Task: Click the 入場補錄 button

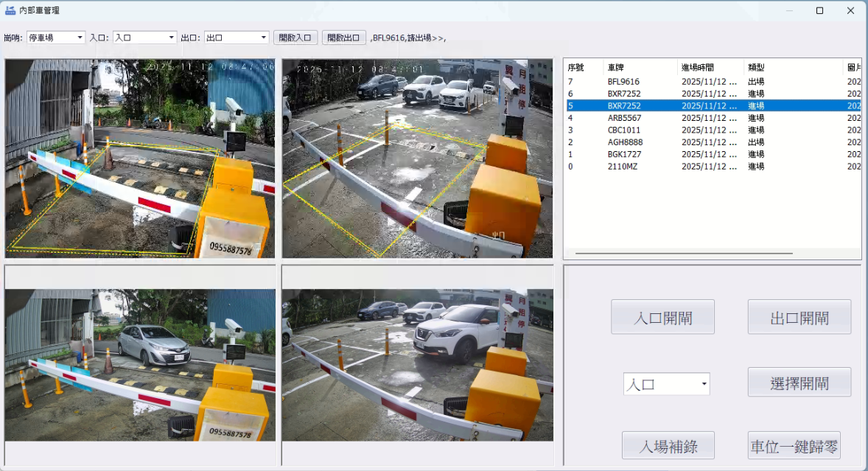Action: click(x=668, y=446)
